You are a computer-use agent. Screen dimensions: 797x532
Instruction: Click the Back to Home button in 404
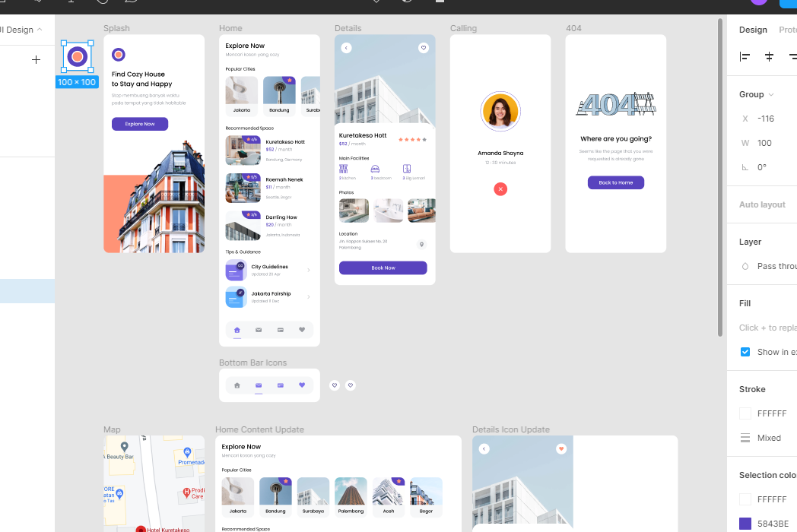point(616,182)
